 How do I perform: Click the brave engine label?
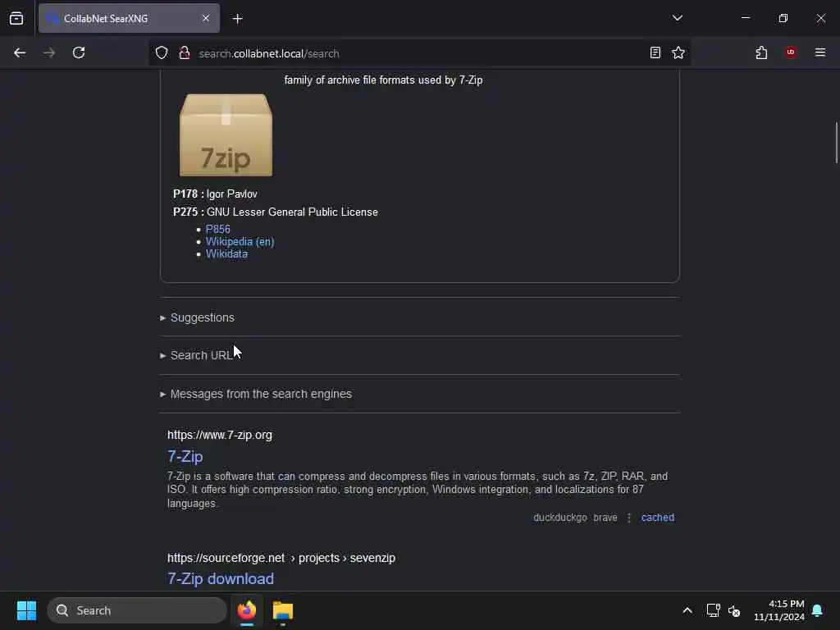(x=605, y=518)
